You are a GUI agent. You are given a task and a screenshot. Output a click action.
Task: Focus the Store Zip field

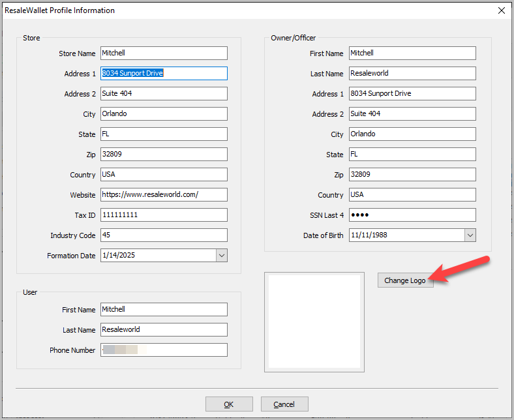click(164, 155)
